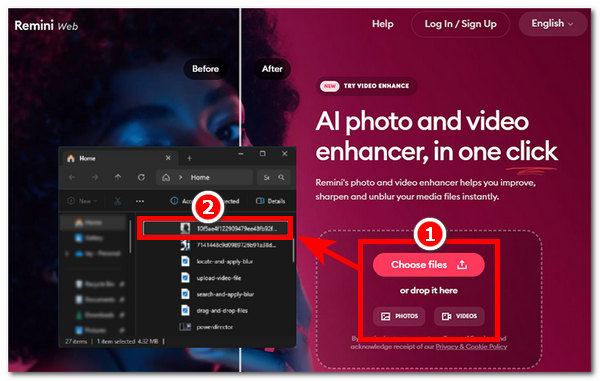Viewport: 600px width, 381px height.
Task: Minimize the File Explorer window
Action: tap(241, 154)
